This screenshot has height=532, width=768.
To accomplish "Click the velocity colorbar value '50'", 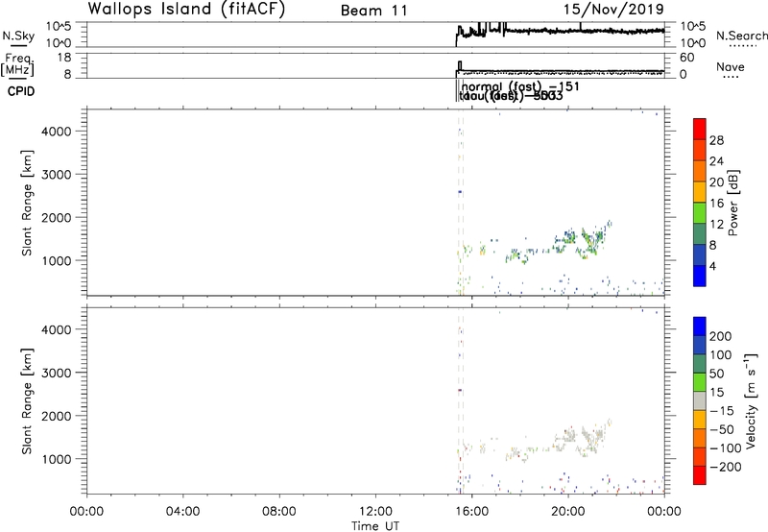I will click(716, 374).
